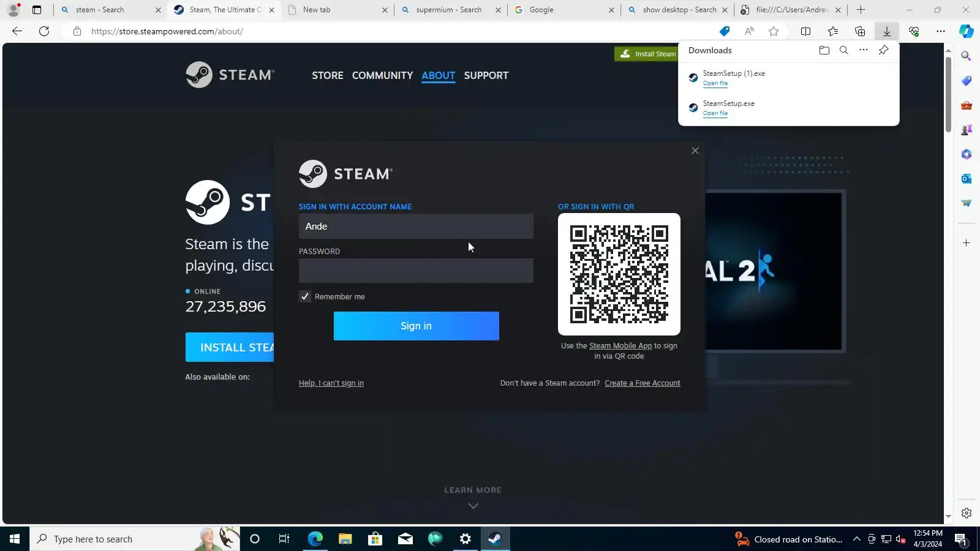Click the green Install Steam button

pos(647,54)
